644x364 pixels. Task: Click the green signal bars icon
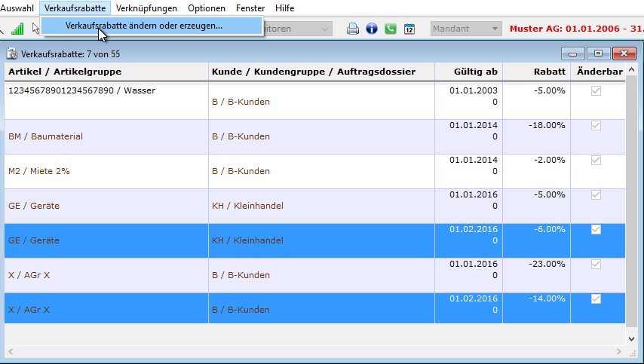(x=17, y=29)
